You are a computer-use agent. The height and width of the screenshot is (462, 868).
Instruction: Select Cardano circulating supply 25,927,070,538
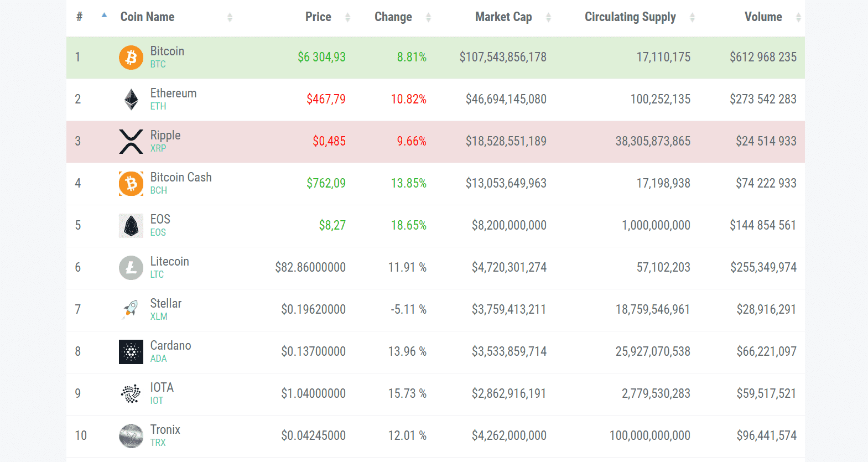tap(653, 351)
